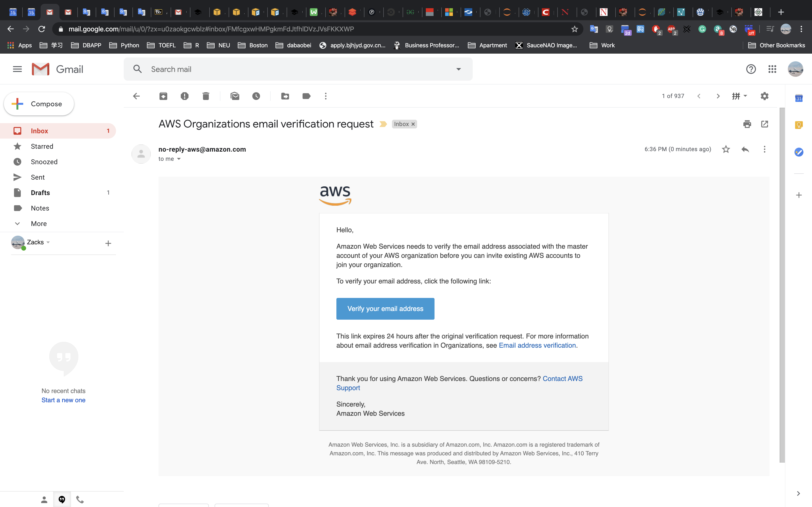Click the Verify your email address button

[x=385, y=309]
